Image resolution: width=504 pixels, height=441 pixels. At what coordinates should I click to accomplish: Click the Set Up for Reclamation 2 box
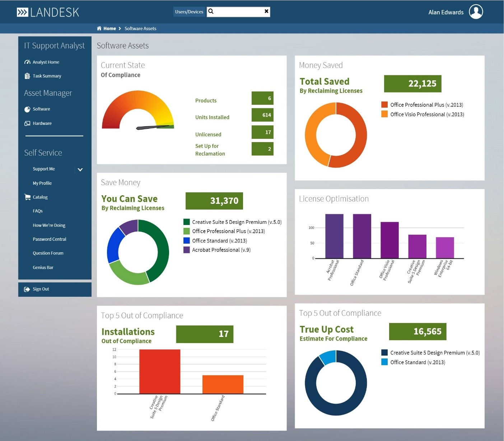pyautogui.click(x=262, y=149)
